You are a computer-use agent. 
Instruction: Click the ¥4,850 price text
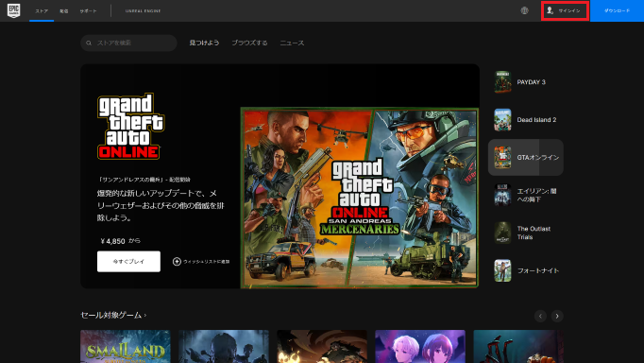112,241
